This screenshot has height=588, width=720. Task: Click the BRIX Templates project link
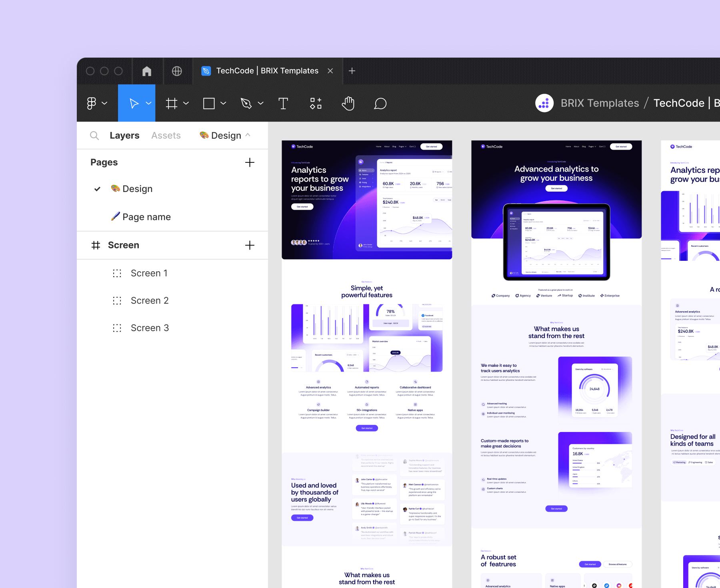pos(600,103)
